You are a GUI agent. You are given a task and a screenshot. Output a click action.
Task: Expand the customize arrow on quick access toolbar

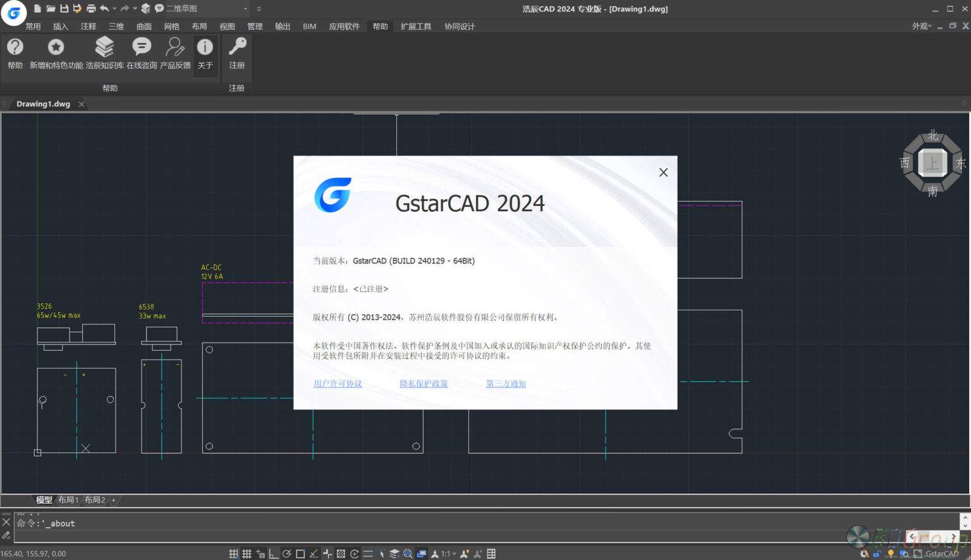(259, 8)
